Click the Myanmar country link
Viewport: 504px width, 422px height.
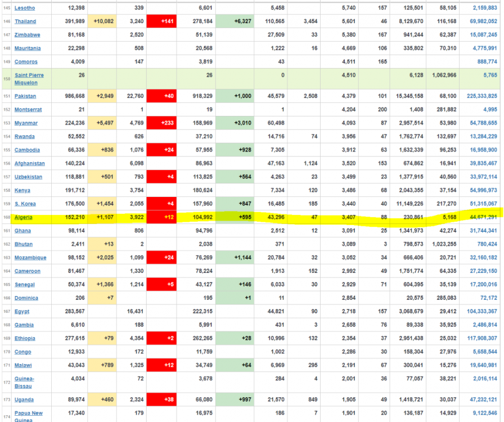(x=26, y=123)
